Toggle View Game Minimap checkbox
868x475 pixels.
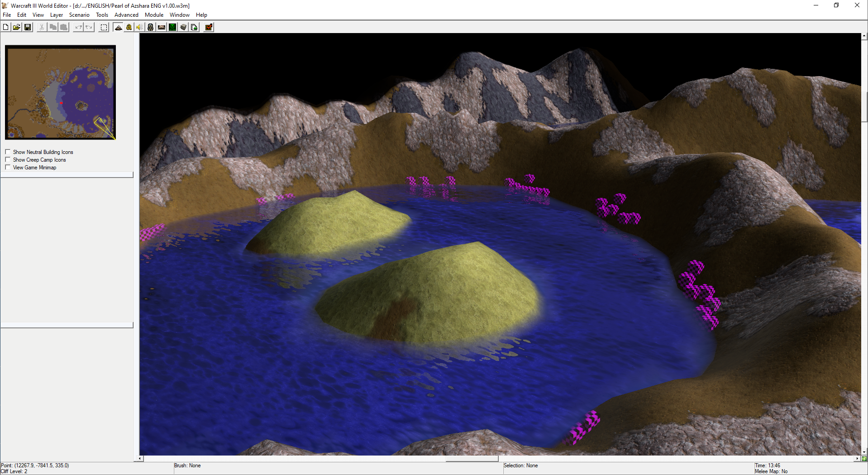pos(8,168)
